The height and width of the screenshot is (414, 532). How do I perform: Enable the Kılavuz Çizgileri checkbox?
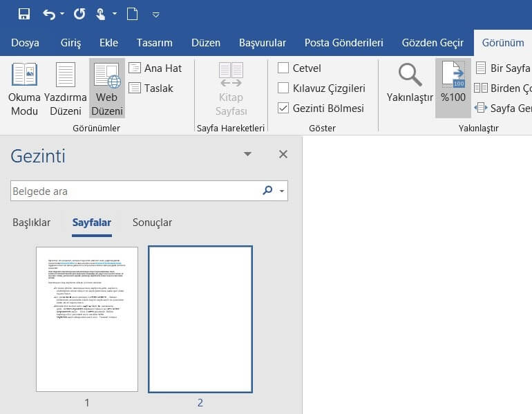[283, 88]
